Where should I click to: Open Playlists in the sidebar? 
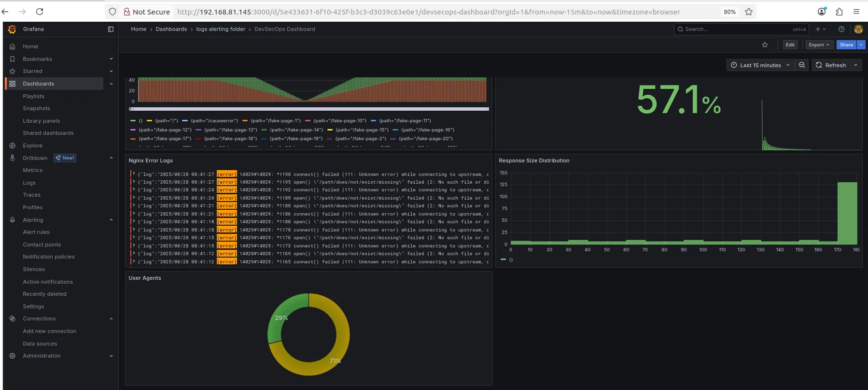(x=33, y=96)
